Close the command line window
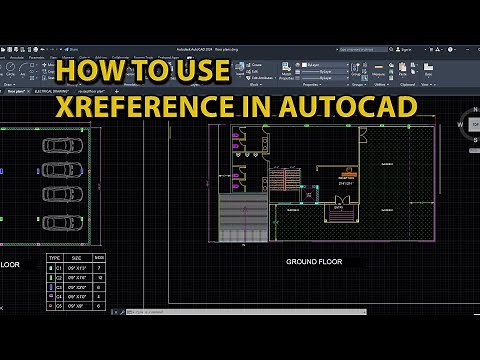Viewport: 480px width, 360px height. 116,312
